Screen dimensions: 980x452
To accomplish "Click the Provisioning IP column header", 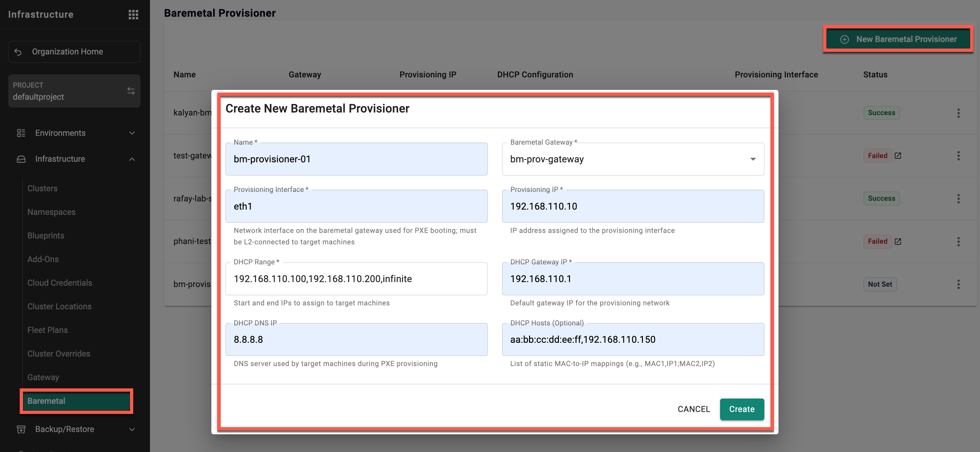I will 428,74.
